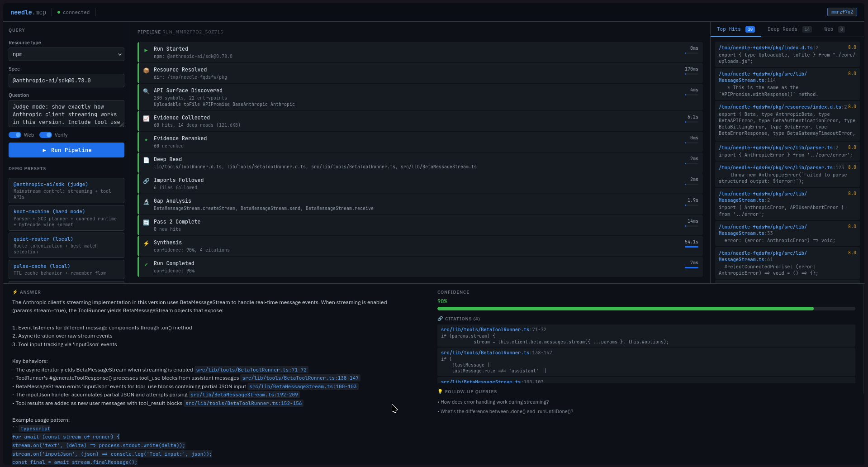Select the API Surface Discovered pipeline step
The height and width of the screenshot is (467, 868).
(420, 97)
